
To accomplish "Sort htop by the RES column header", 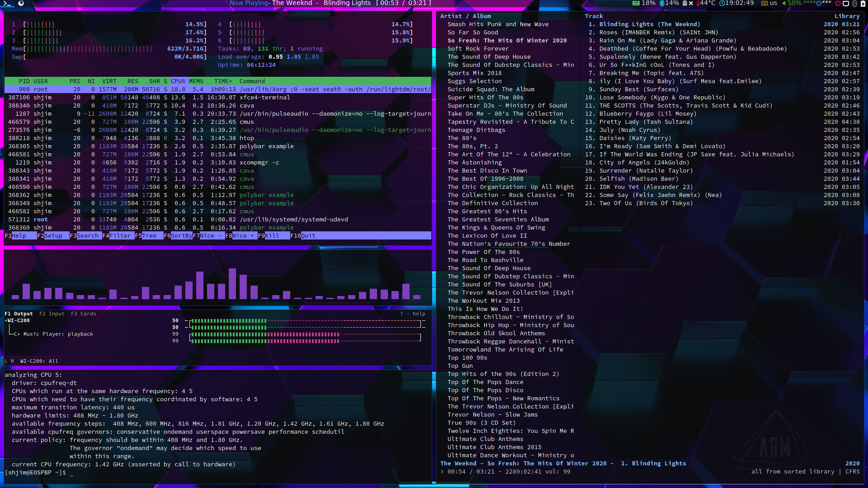I will click(x=133, y=81).
